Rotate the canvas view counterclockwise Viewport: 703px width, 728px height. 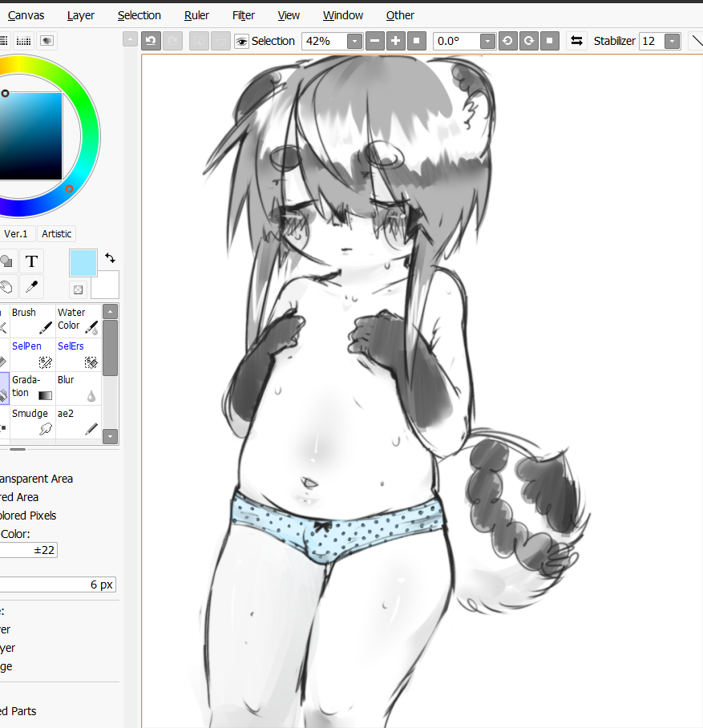click(507, 41)
